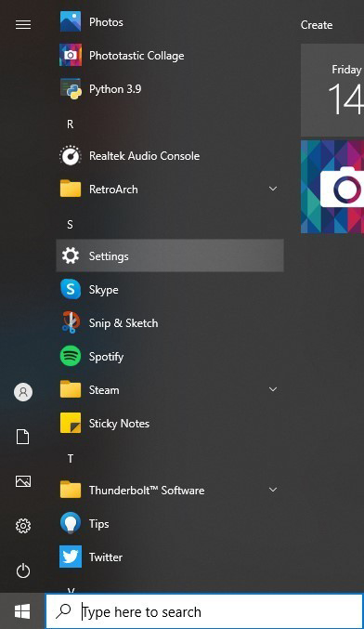Launch Phototastic Collage from app list
The image size is (364, 629).
[x=71, y=55]
